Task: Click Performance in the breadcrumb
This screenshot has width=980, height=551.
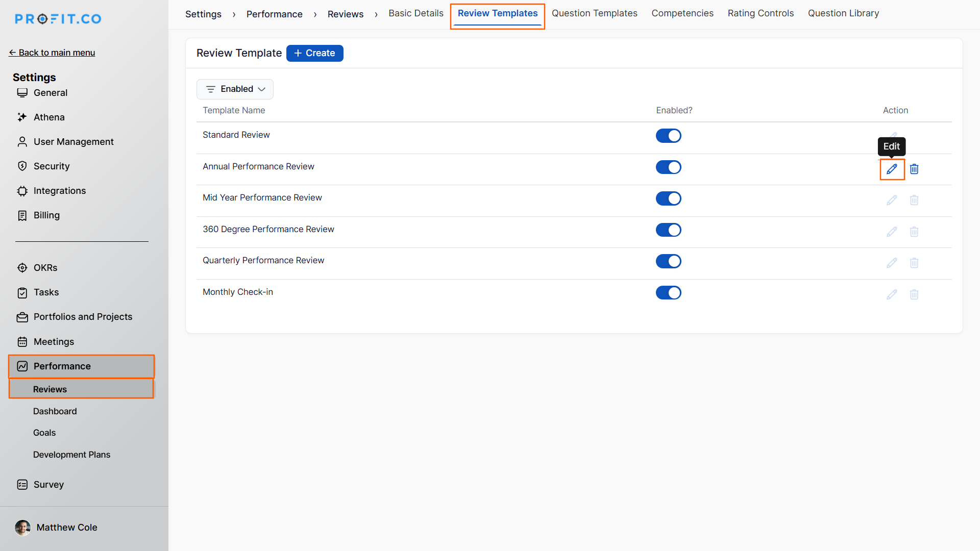Action: point(274,14)
